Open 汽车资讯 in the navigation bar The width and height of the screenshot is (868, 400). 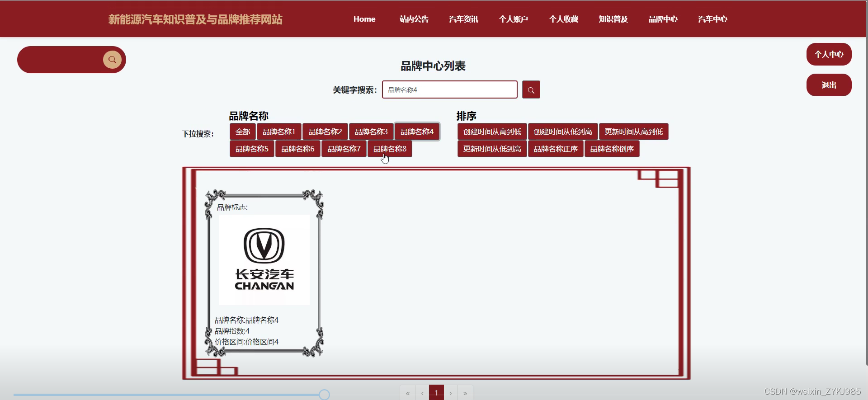click(463, 19)
